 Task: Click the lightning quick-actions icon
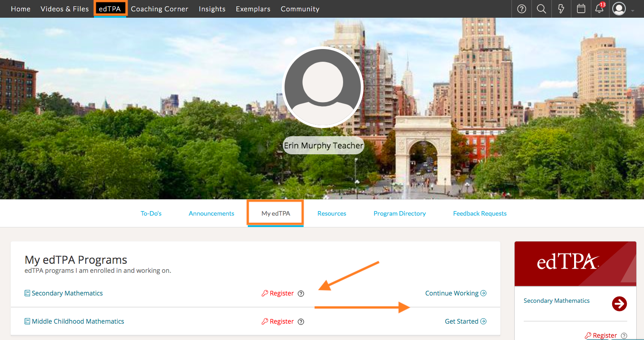click(x=561, y=9)
